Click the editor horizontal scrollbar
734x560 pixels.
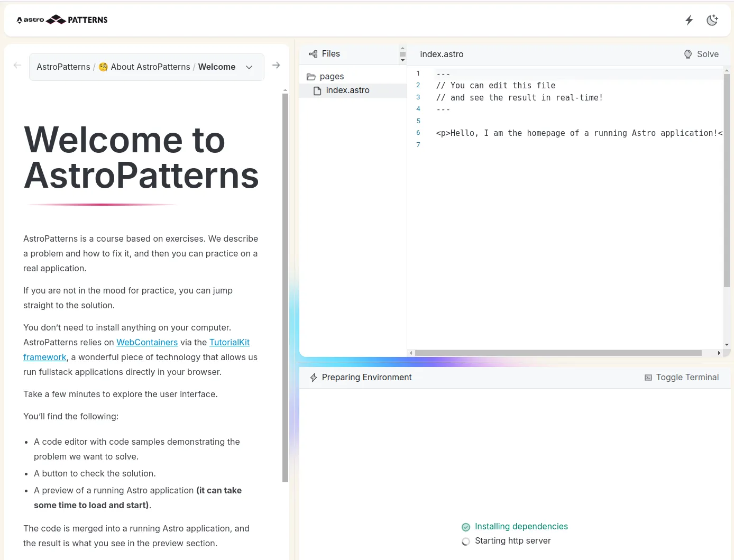click(x=558, y=353)
